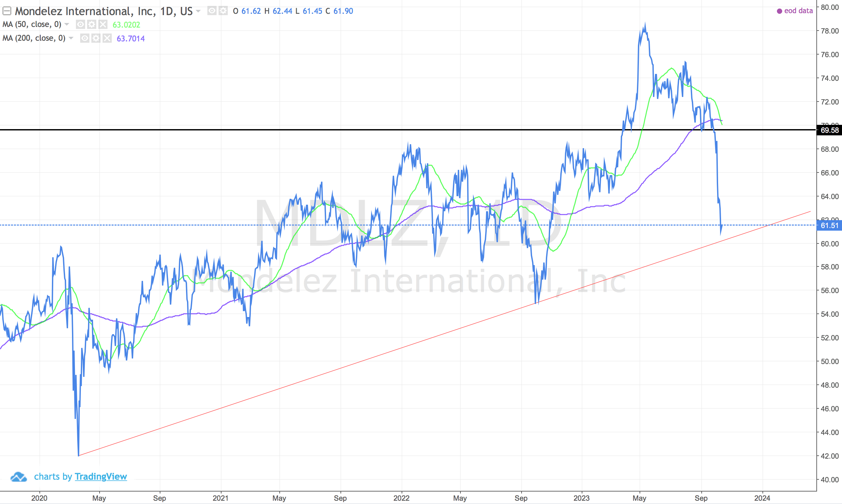Click the 76.00 price axis label
The width and height of the screenshot is (842, 504).
point(830,54)
